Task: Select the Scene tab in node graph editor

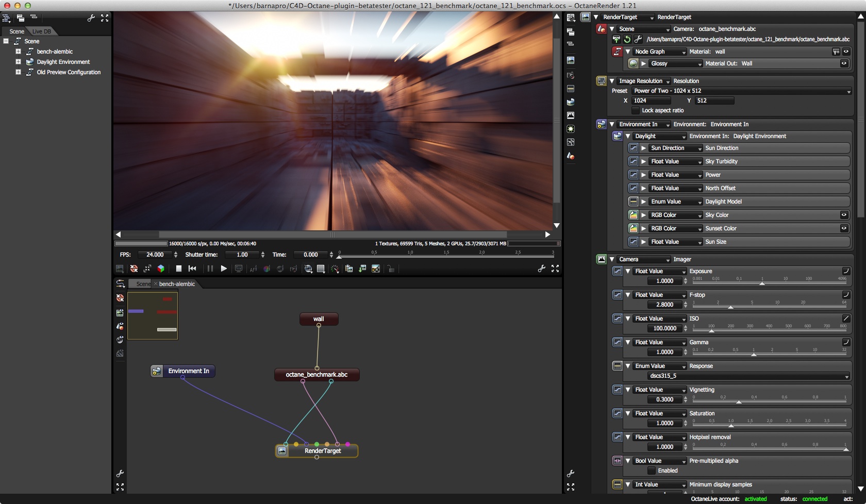Action: point(143,284)
